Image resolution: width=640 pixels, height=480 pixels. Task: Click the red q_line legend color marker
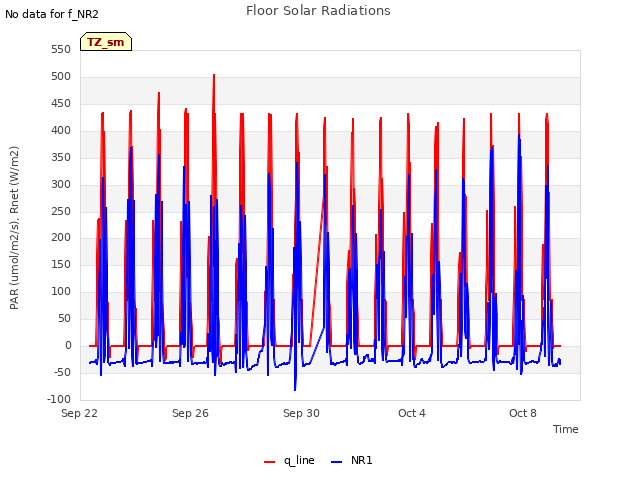(269, 462)
